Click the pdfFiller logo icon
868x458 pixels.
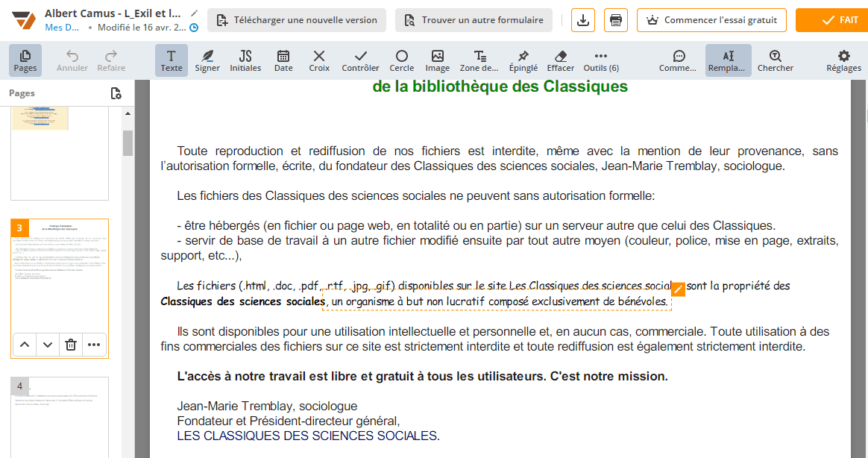point(24,20)
